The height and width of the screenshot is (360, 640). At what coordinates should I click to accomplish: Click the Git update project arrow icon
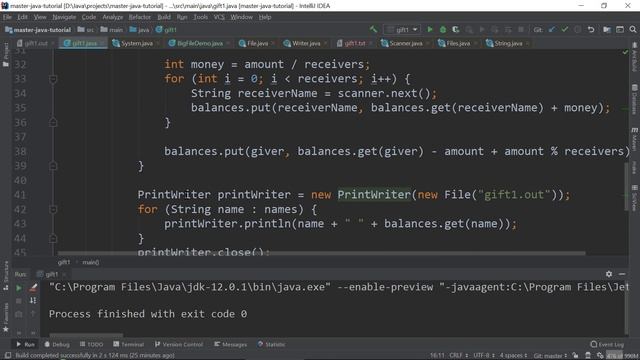(x=552, y=29)
